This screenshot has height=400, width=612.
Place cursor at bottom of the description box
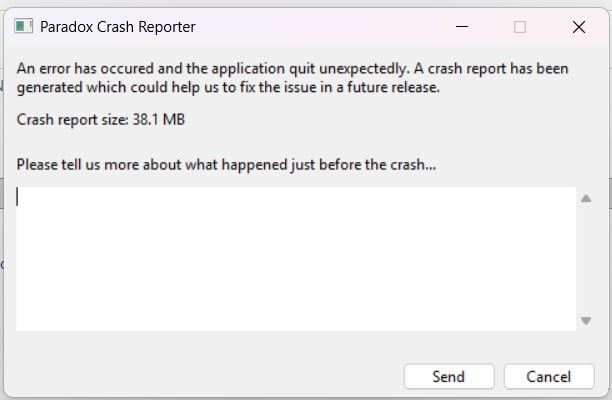pos(296,318)
